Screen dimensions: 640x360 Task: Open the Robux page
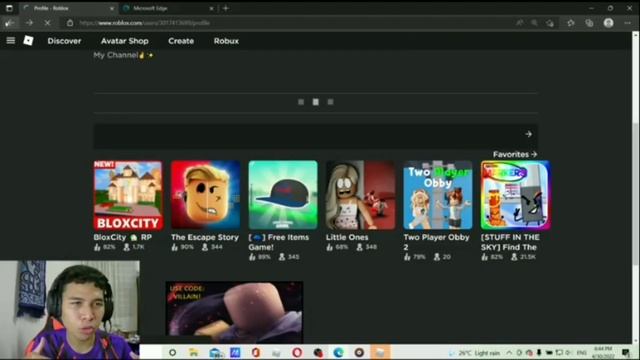[226, 41]
